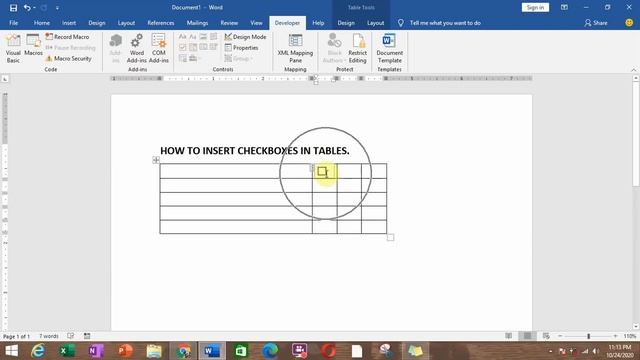Click the heading HOW TO INSERT CHECKBOXES
640x360 pixels.
coord(255,151)
